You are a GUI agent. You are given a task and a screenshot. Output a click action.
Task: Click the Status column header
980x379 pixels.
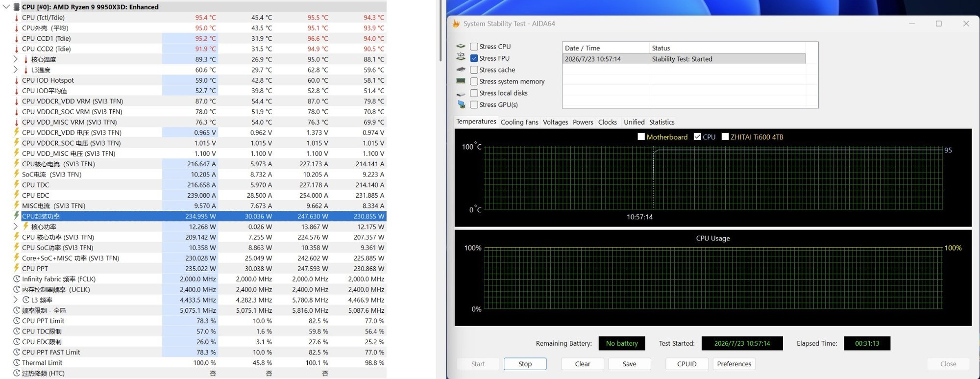(x=728, y=48)
